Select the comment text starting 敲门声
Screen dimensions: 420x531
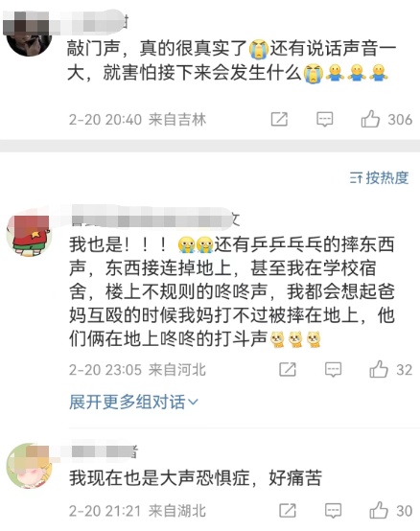pos(231,60)
